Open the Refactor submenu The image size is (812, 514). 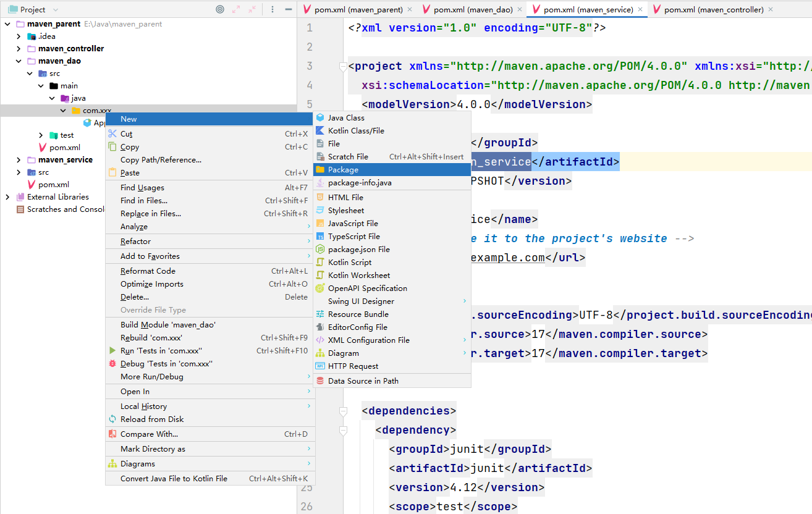(x=210, y=242)
